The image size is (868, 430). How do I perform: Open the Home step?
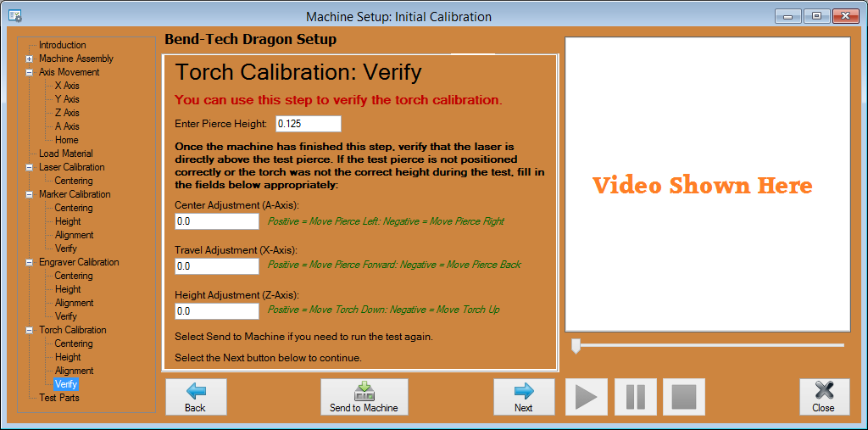(66, 140)
